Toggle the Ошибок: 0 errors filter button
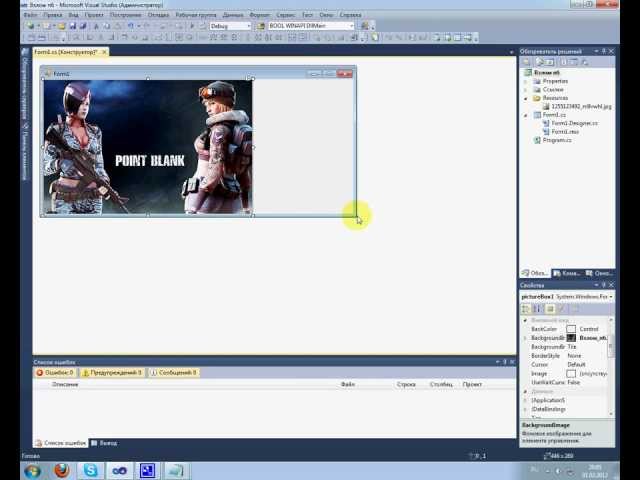The height and width of the screenshot is (480, 640). point(55,373)
